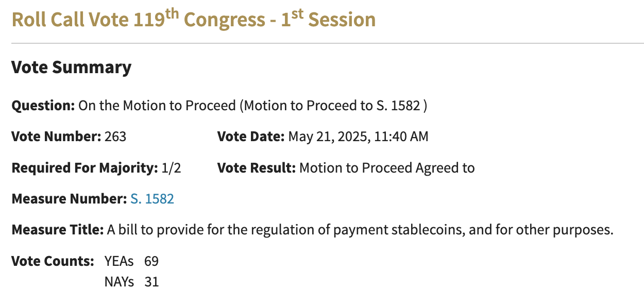Open the S. 1582 measure link
Image resolution: width=644 pixels, height=305 pixels.
coord(152,199)
